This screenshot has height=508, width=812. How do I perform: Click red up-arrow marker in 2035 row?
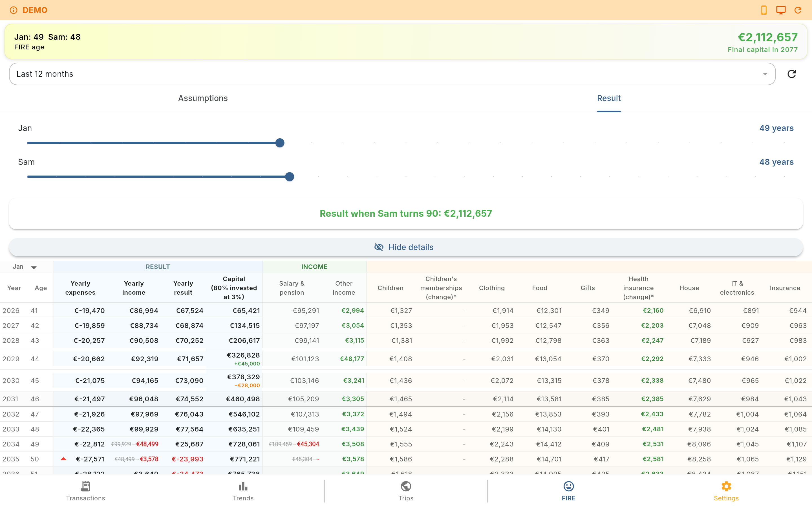click(x=63, y=459)
